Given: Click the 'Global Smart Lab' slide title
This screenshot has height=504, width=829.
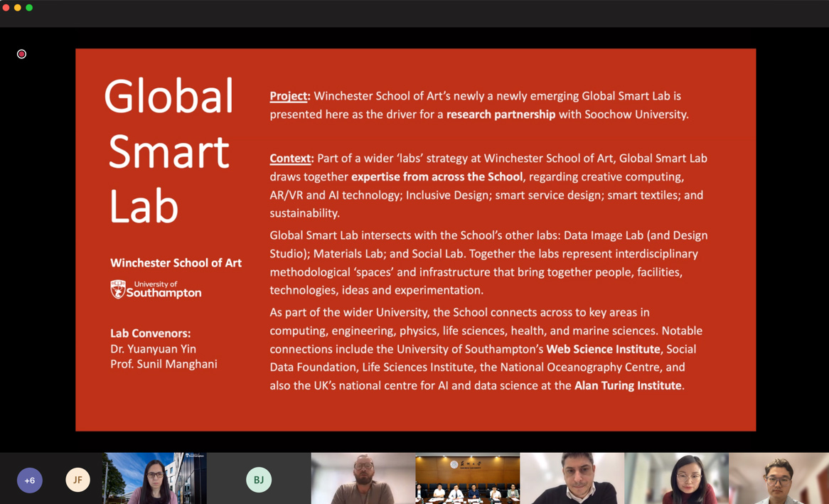Looking at the screenshot, I should click(169, 151).
